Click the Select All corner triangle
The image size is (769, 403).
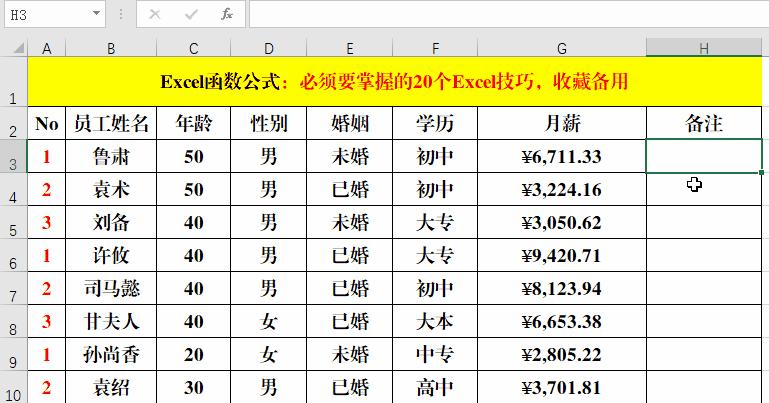[x=19, y=48]
